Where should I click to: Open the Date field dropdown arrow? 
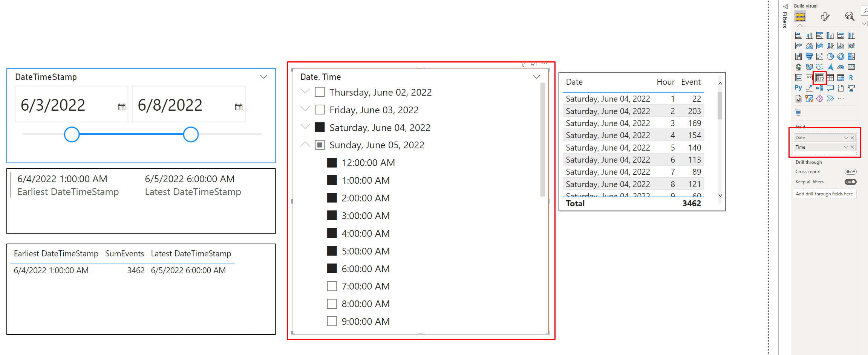(x=846, y=138)
